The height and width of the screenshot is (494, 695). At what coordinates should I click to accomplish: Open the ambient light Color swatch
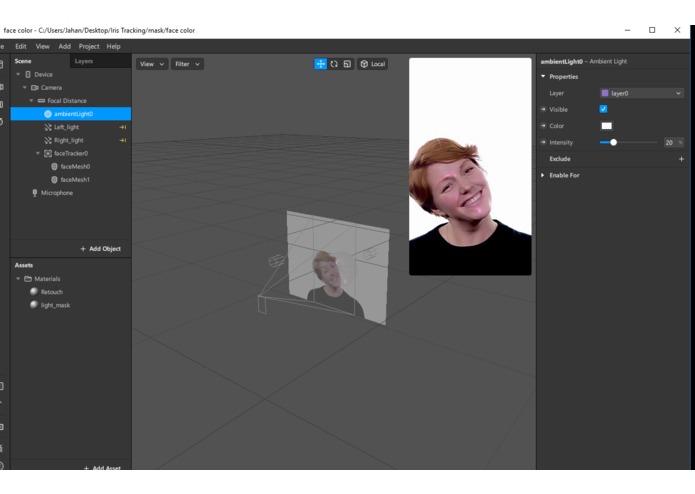tap(606, 126)
